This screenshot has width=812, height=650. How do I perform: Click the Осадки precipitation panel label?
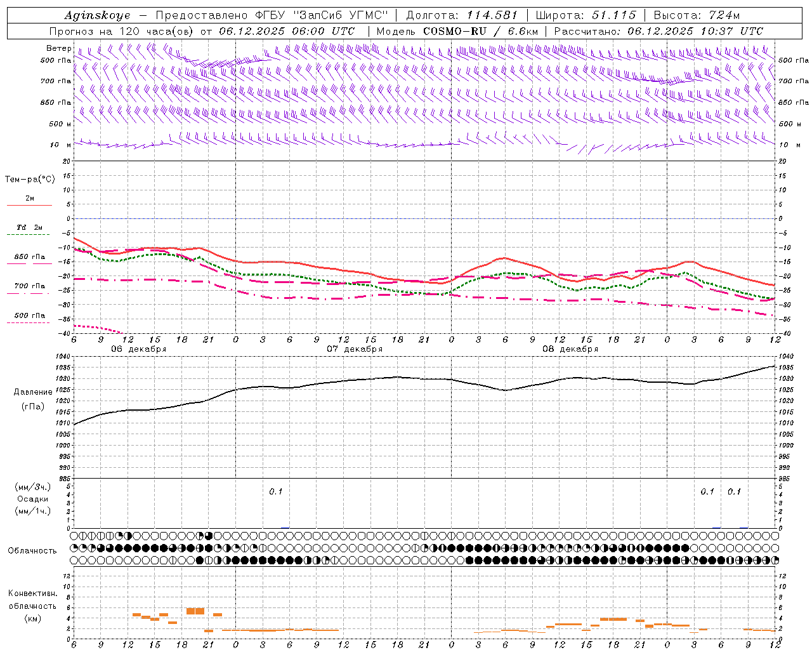[32, 499]
